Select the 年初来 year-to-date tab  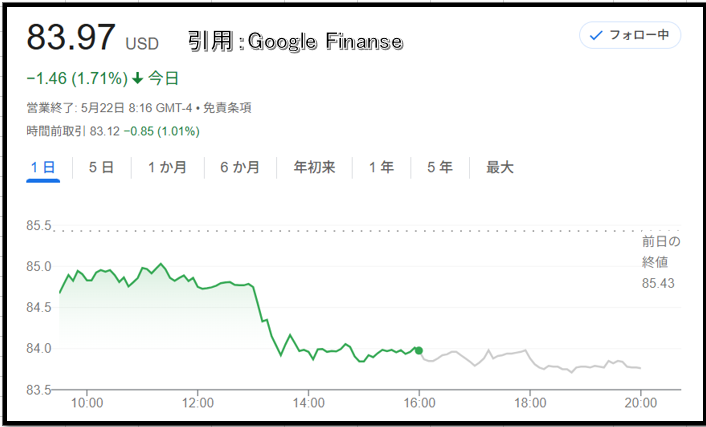click(314, 168)
